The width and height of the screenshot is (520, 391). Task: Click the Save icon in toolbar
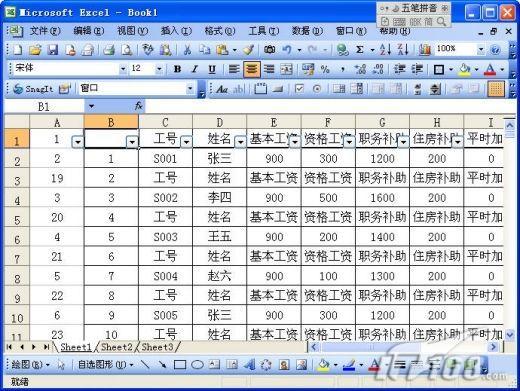pyautogui.click(x=53, y=50)
